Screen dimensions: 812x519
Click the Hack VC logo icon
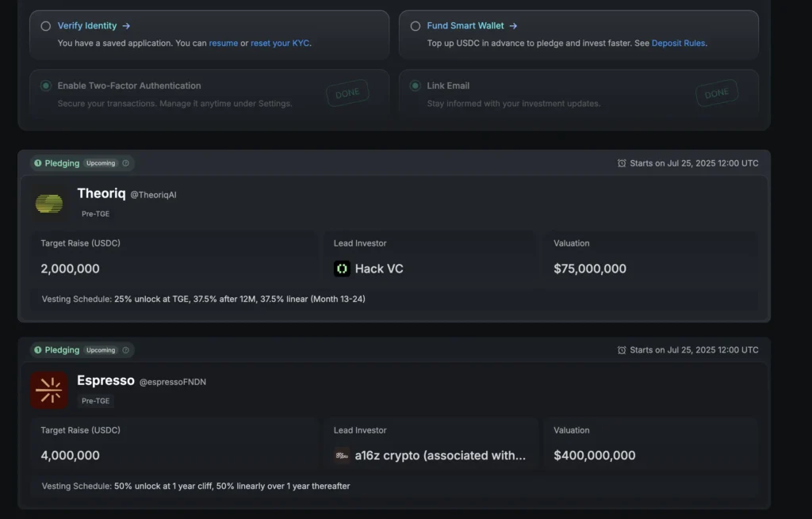point(342,269)
